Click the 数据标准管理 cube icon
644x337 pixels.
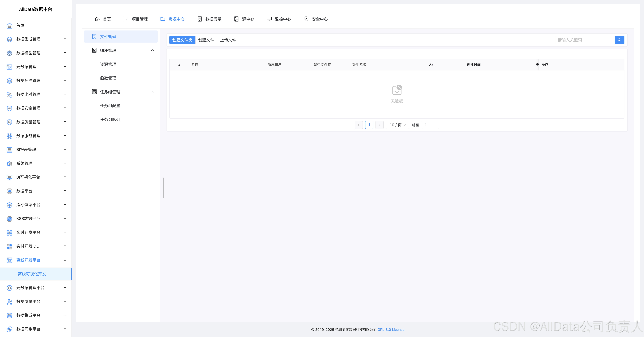(x=9, y=81)
